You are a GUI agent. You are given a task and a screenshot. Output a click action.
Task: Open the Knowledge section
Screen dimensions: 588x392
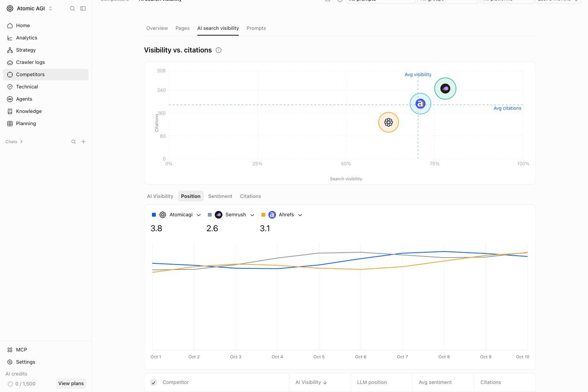tap(46, 111)
